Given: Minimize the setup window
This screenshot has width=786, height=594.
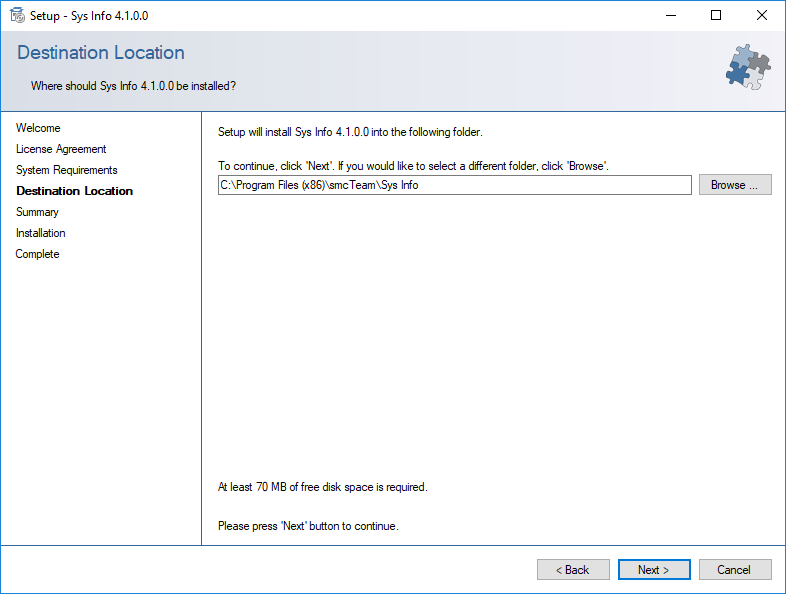Looking at the screenshot, I should coord(671,16).
